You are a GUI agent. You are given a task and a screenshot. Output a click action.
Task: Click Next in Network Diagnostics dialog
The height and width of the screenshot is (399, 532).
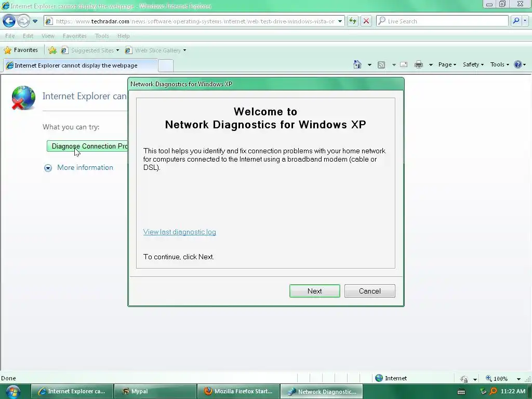point(314,291)
